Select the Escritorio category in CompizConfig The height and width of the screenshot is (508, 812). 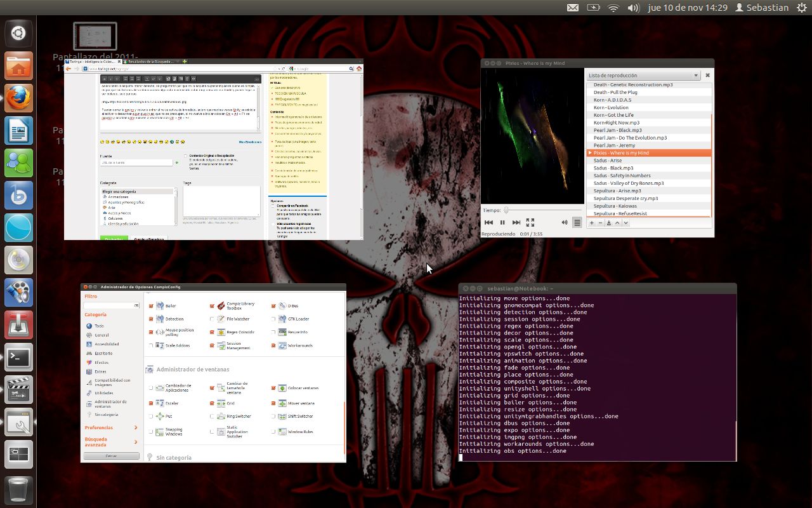99,353
